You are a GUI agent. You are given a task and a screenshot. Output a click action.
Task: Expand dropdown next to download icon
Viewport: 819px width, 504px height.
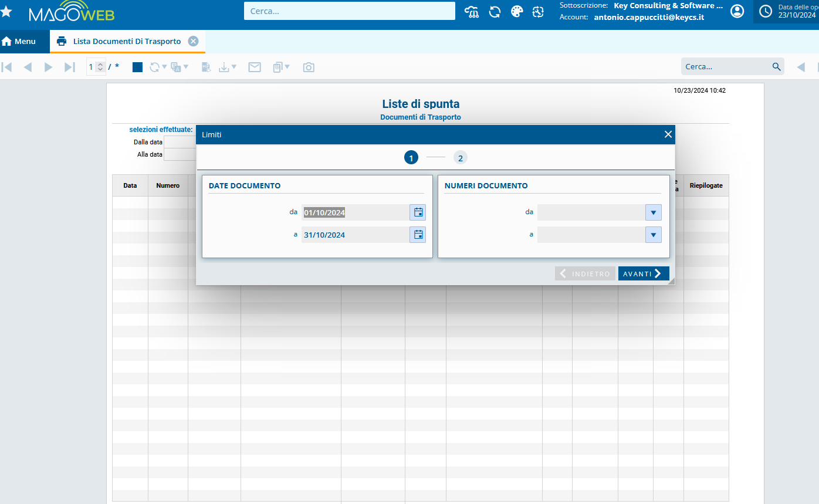point(234,67)
